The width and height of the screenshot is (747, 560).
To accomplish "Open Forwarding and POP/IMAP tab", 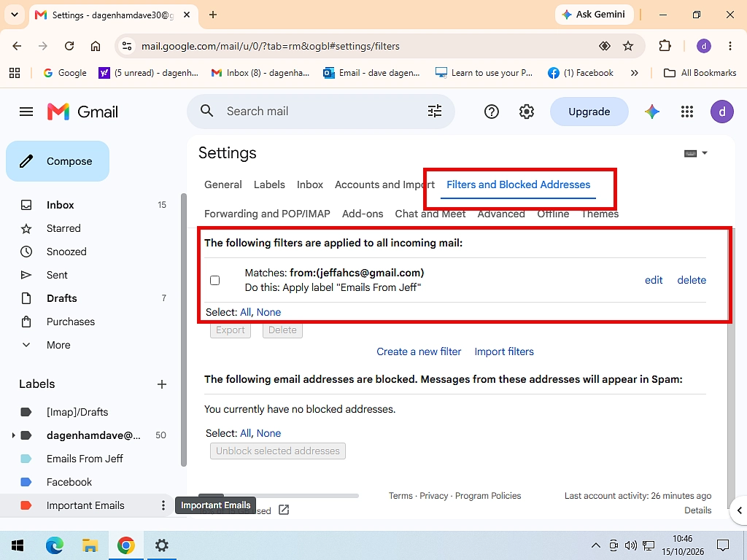I will [x=267, y=214].
